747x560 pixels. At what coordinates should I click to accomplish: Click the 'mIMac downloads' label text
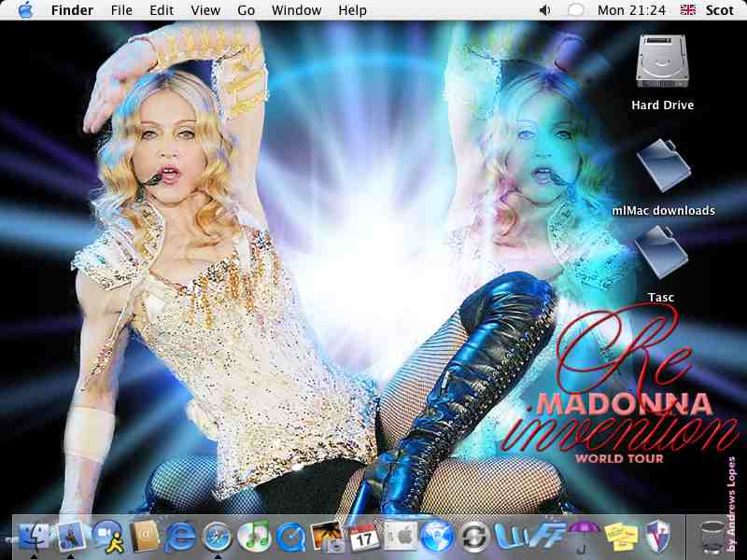663,210
